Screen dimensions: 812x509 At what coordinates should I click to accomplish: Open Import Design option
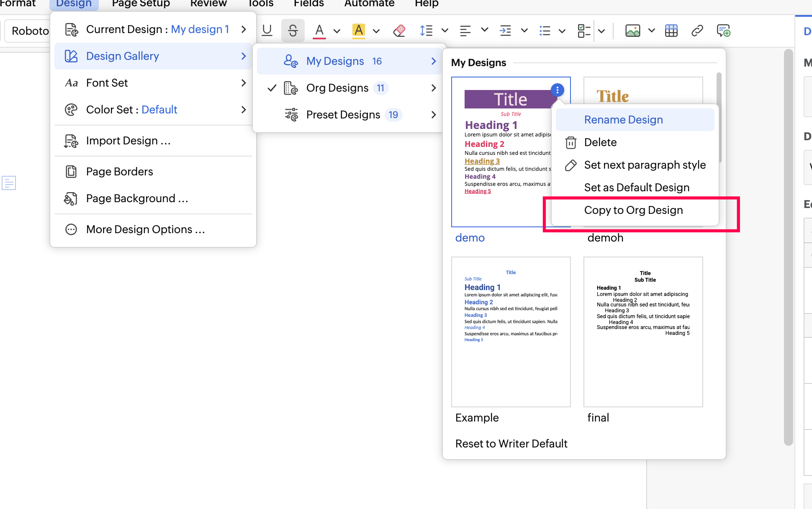128,141
